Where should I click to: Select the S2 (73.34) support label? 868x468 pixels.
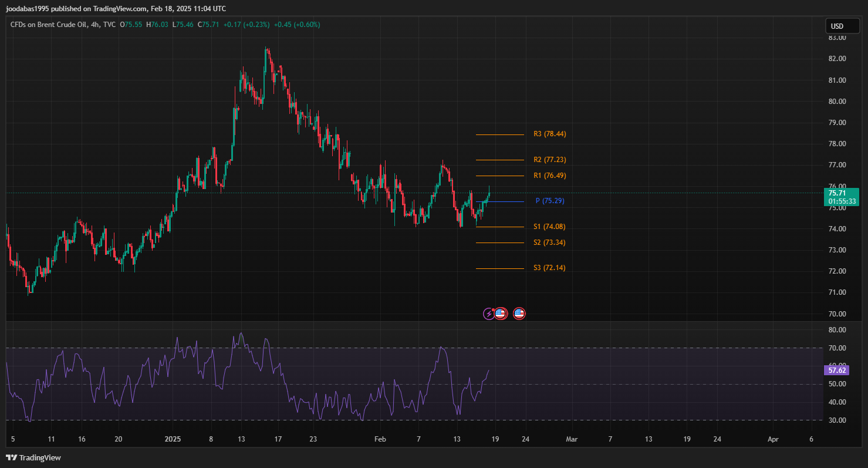tap(549, 243)
